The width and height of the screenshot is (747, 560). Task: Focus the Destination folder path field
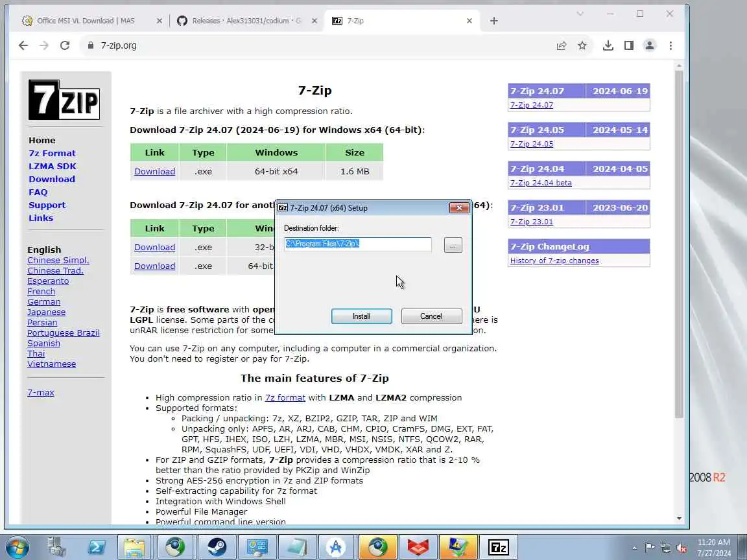pyautogui.click(x=358, y=244)
